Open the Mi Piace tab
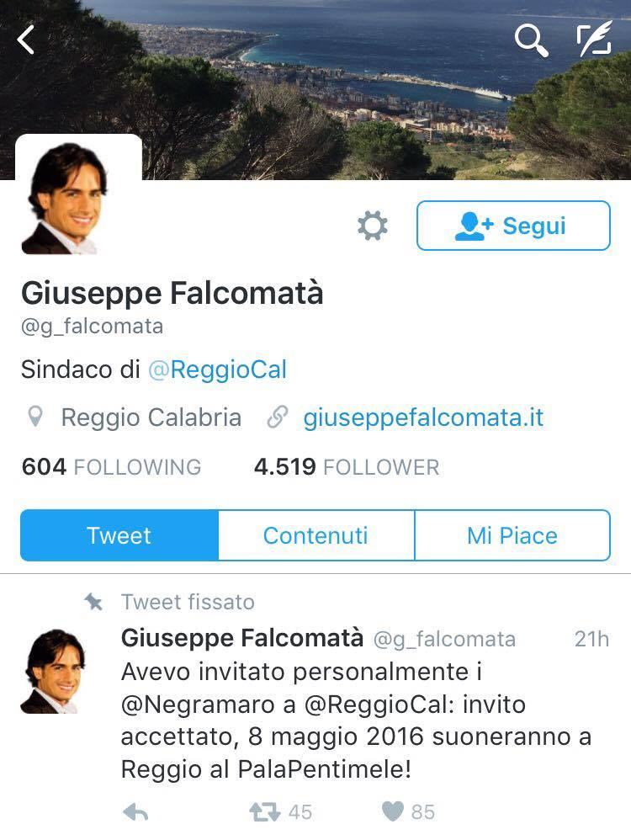This screenshot has width=631, height=840. [512, 535]
